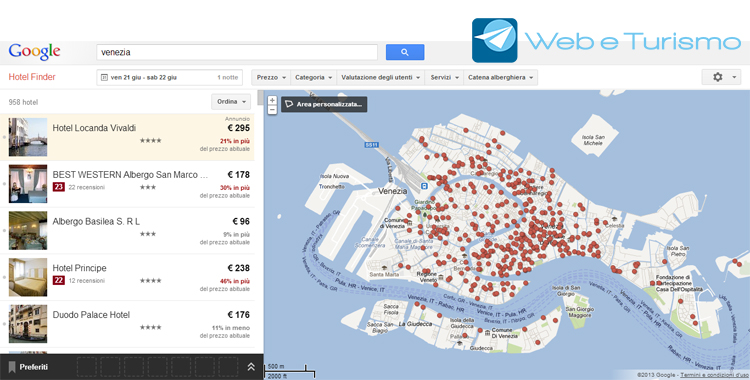The image size is (750, 380).
Task: Click the venezia search input field
Action: pyautogui.click(x=237, y=52)
